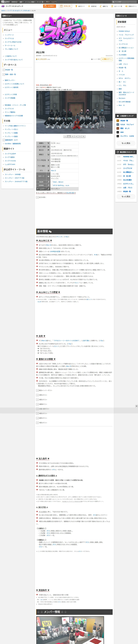
Task: Click the map pin icon in アジト所在地 row
Action: [48, 160]
